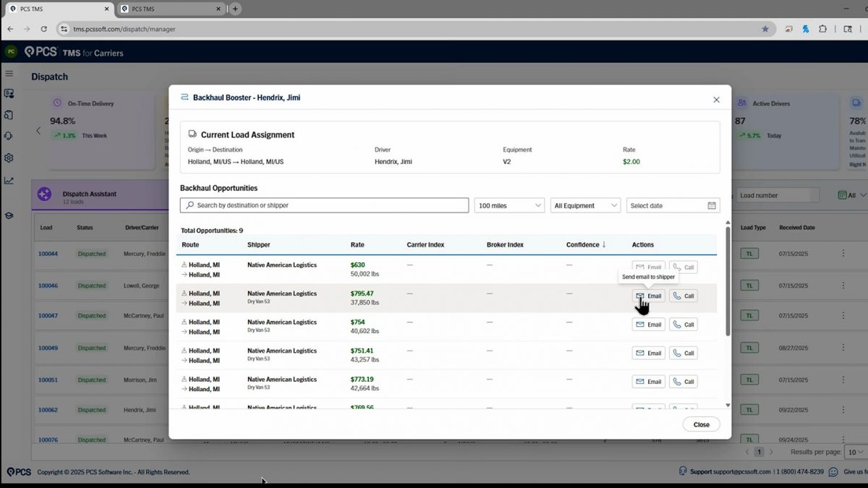Open Results per page dropdown

click(855, 452)
